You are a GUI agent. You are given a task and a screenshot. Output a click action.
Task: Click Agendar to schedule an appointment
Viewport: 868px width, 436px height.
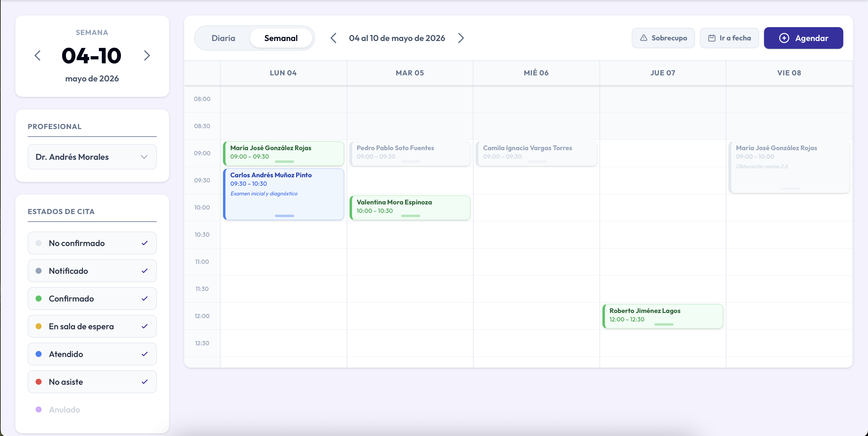pyautogui.click(x=803, y=38)
